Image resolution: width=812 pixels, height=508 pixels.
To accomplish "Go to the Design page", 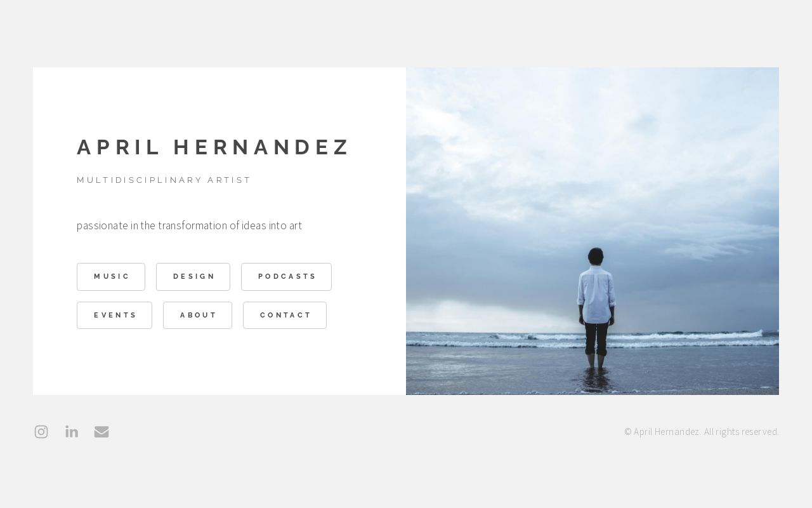I will [193, 277].
